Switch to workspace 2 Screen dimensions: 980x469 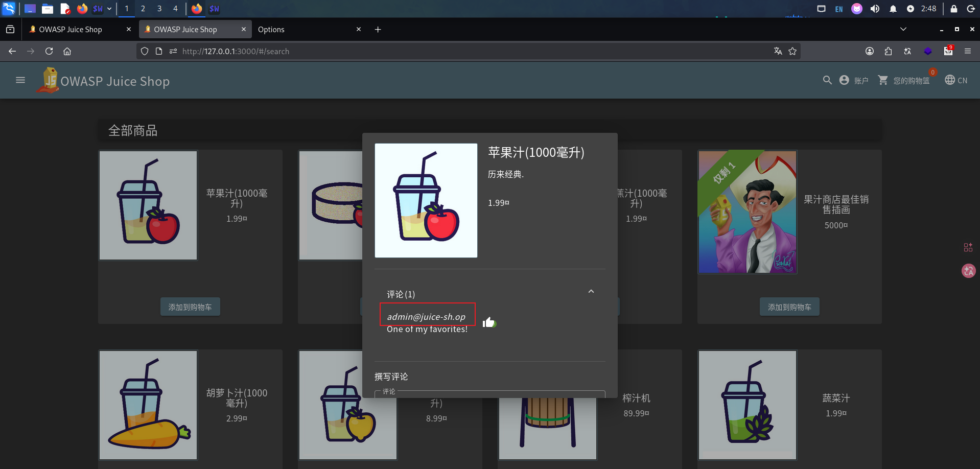[143, 9]
